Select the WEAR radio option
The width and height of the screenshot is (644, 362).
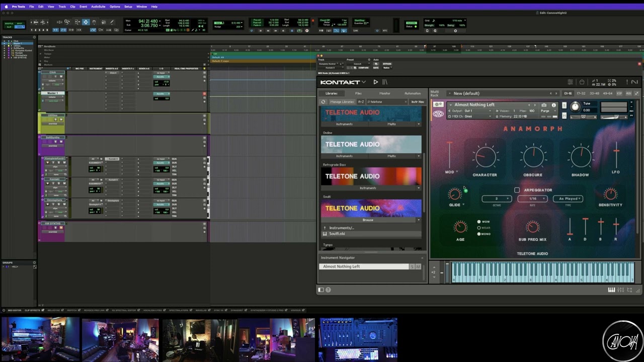(x=479, y=228)
